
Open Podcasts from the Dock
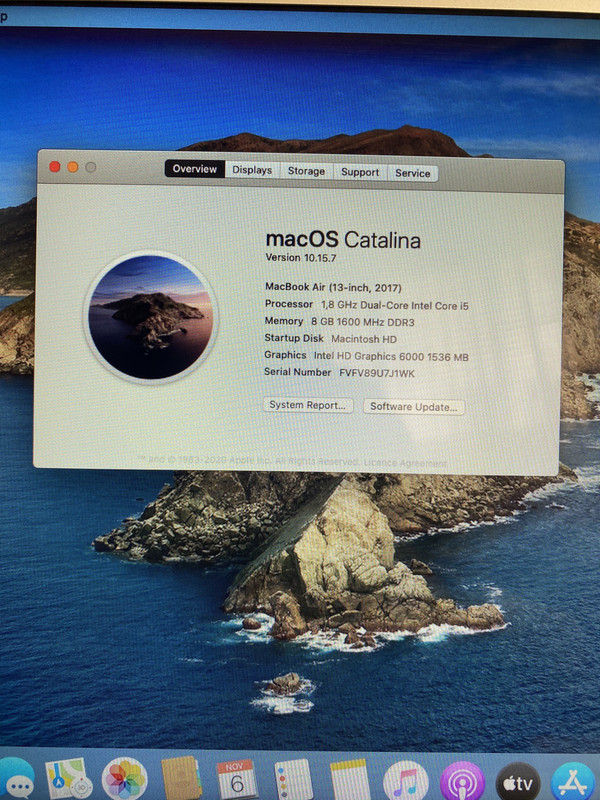click(x=462, y=782)
